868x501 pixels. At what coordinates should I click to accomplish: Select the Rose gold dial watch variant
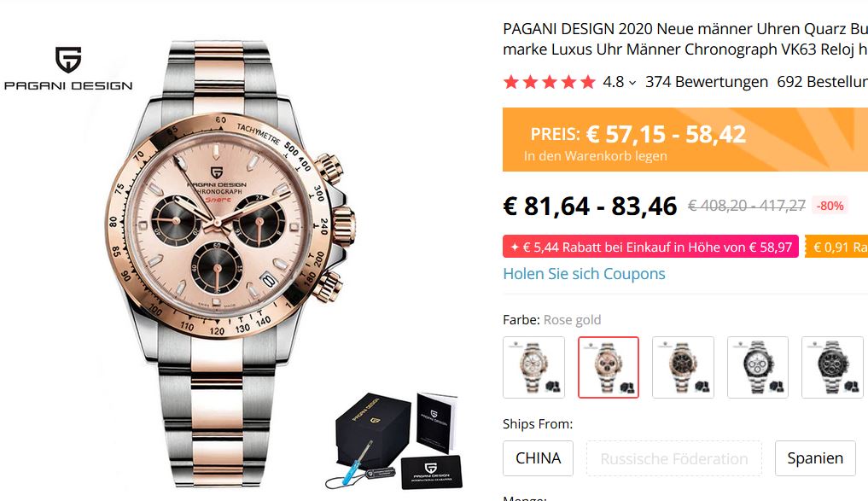click(609, 368)
